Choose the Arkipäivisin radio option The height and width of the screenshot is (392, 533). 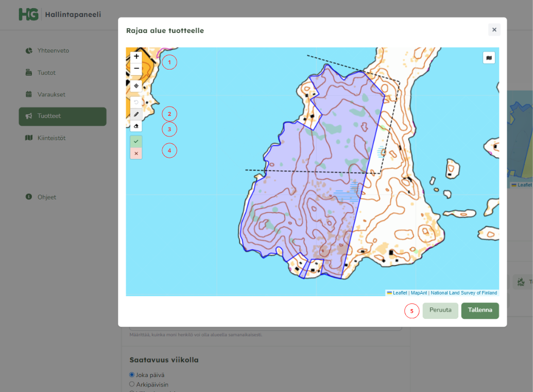(132, 384)
